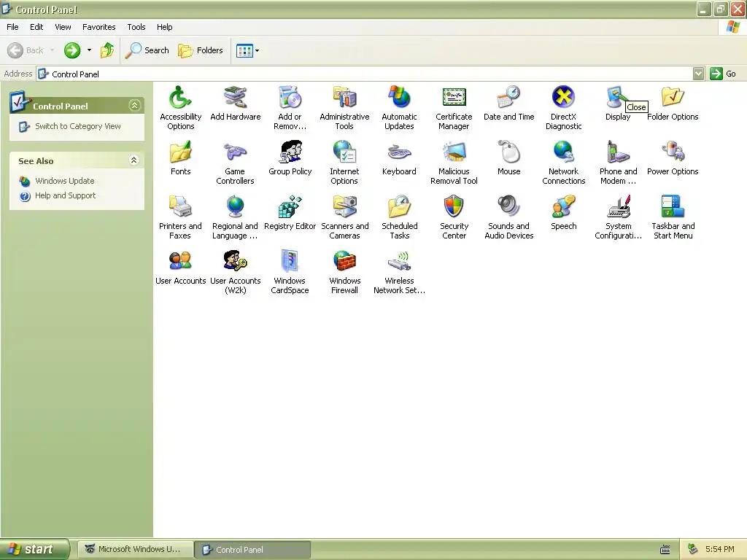Collapse the Control Panel sidebar section
Viewport: 747px width, 560px height.
(x=134, y=105)
